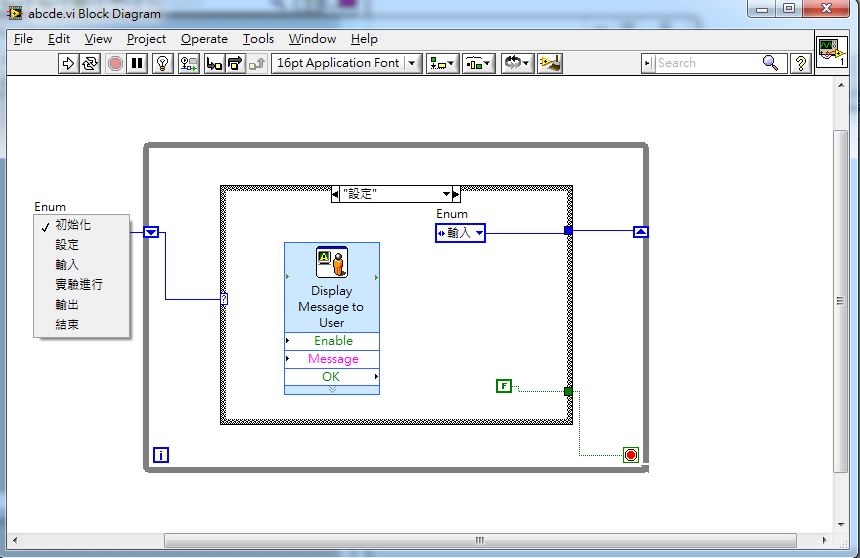Click the green boolean output tunnel
Screen dimensions: 860x558
[x=568, y=391]
